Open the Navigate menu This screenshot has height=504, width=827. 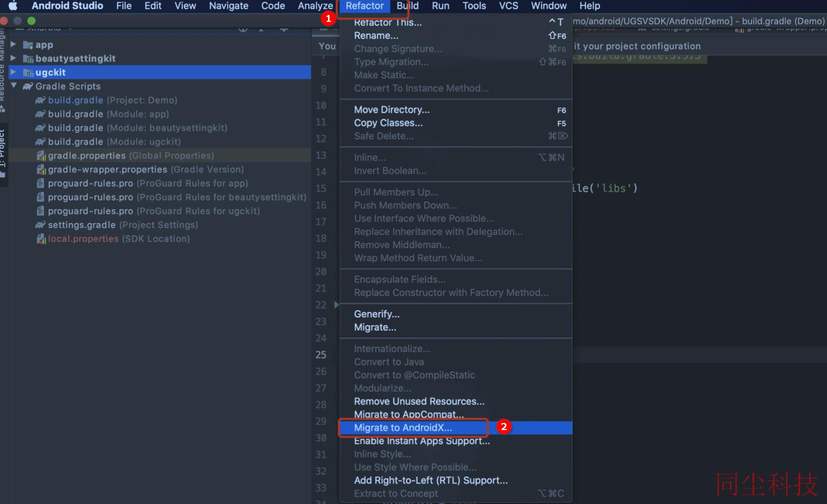coord(229,6)
